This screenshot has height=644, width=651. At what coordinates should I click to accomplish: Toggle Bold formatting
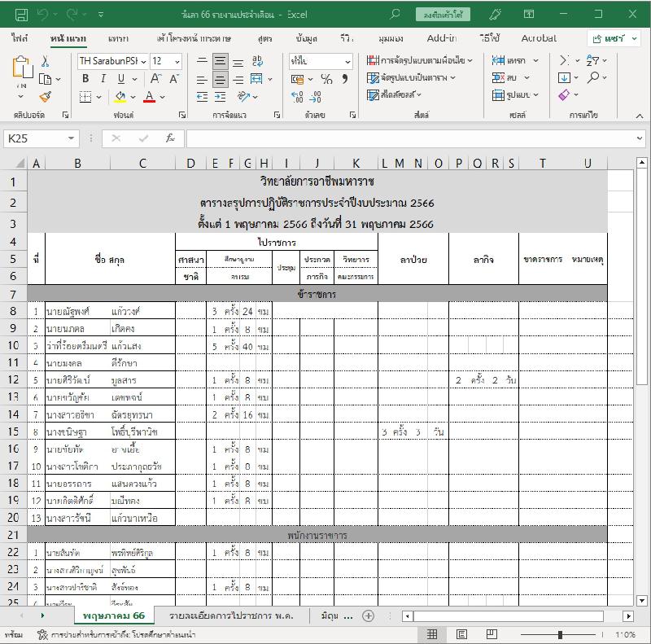tap(85, 79)
